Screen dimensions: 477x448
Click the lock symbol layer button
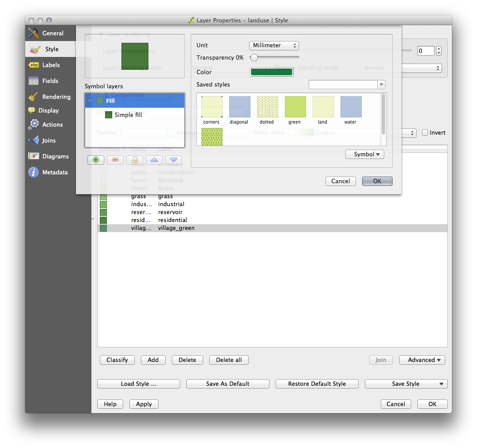tap(135, 160)
